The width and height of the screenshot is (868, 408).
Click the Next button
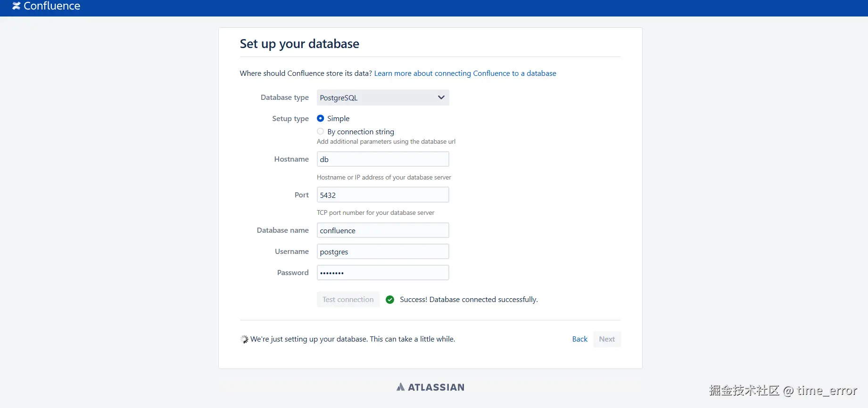(x=607, y=339)
